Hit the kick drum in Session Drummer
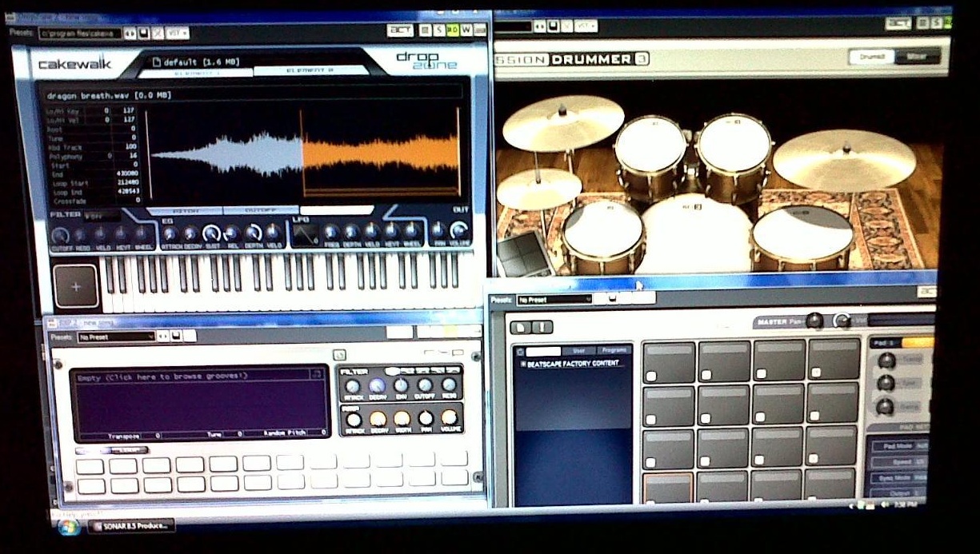The width and height of the screenshot is (980, 554). [696, 233]
